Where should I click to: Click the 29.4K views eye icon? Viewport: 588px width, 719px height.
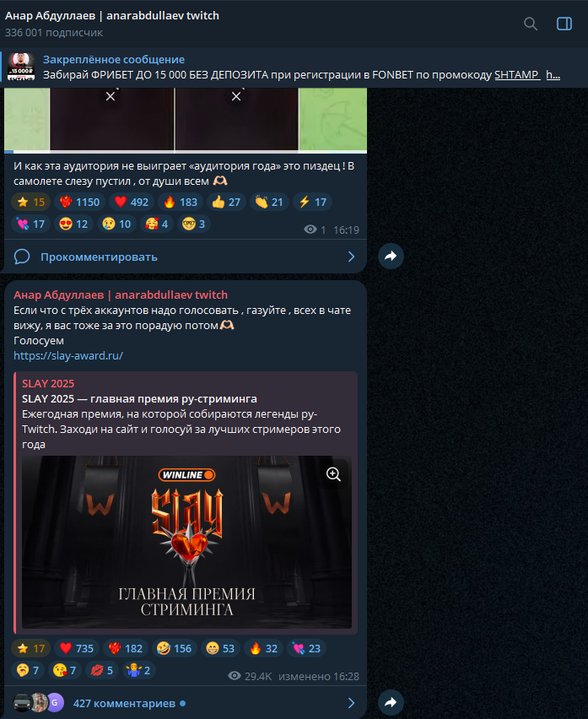(235, 676)
